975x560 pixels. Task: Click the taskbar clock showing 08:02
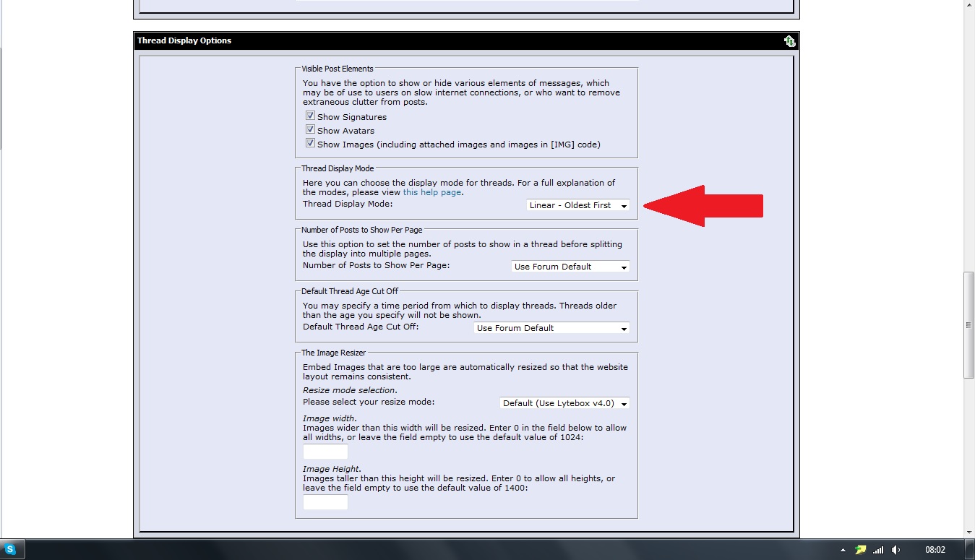(935, 550)
